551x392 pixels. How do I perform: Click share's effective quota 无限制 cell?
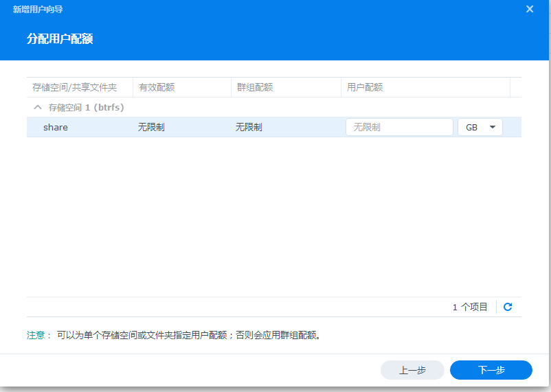(151, 127)
